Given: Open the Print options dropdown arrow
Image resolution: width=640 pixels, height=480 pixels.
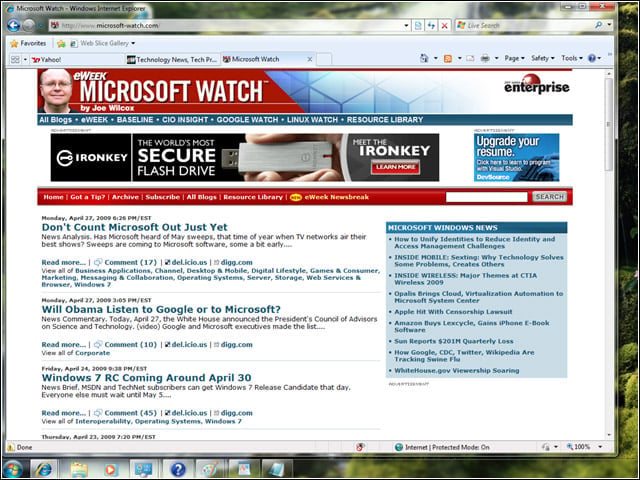Looking at the screenshot, I should coord(496,58).
